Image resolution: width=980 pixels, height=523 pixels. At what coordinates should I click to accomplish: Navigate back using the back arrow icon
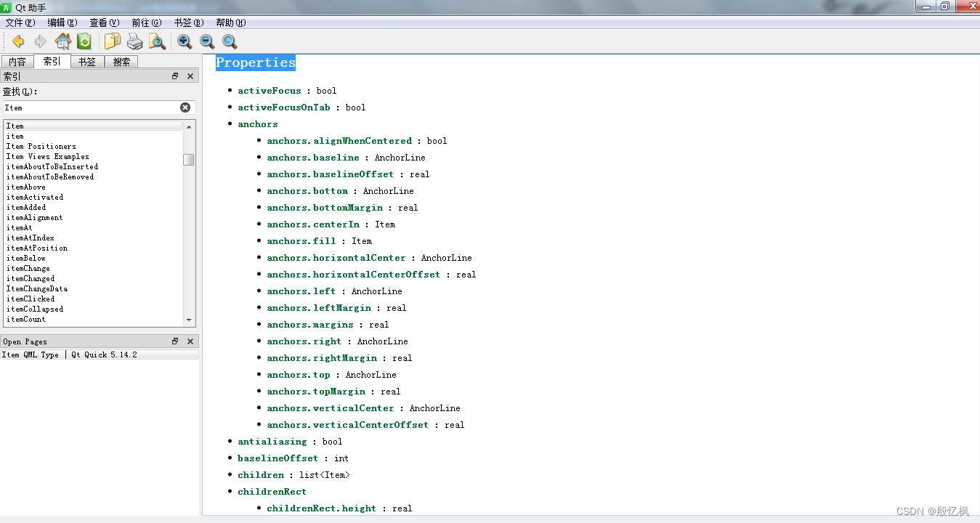(x=17, y=41)
